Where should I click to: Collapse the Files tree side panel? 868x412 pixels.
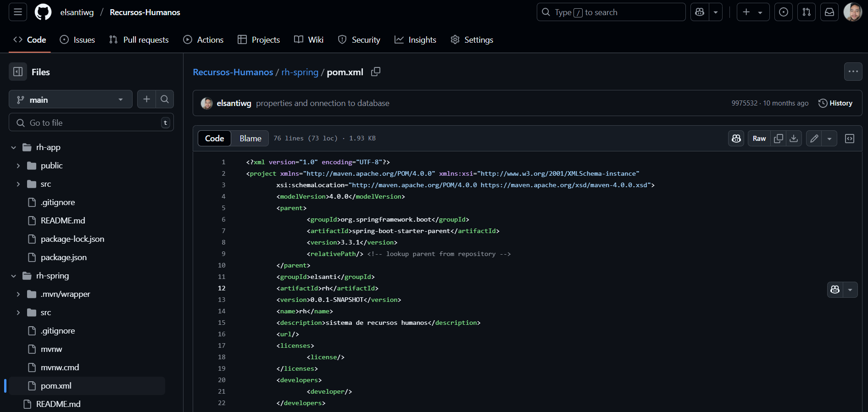pos(18,72)
